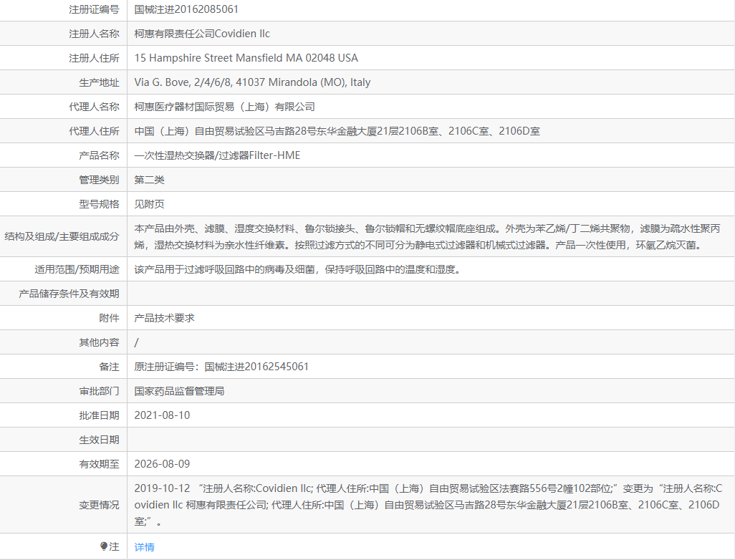Select expiry date 2026-08-09

coord(162,465)
